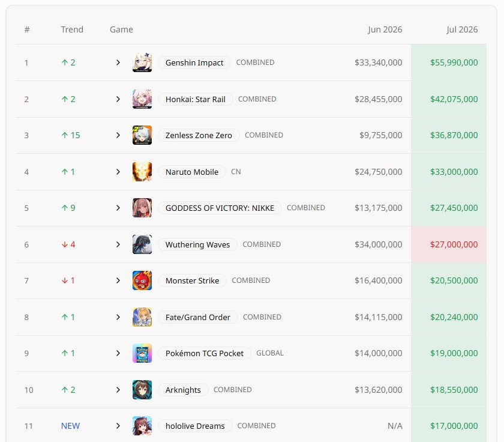
Task: Click the N/A June value for hololive Dreams
Action: [395, 426]
